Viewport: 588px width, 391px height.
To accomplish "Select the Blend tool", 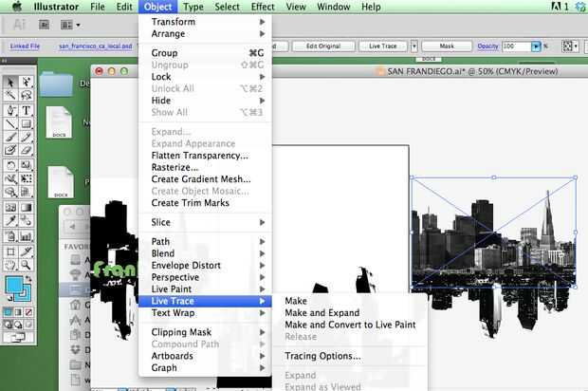I will [x=26, y=220].
